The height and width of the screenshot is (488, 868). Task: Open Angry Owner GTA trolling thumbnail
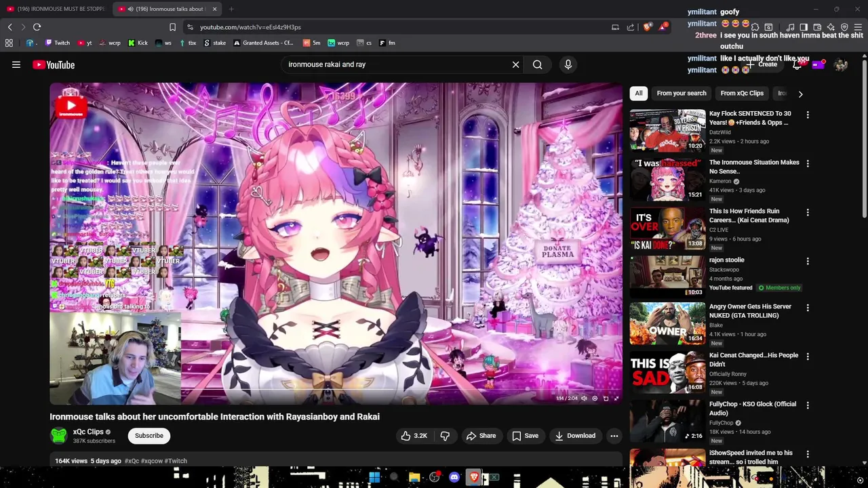[x=667, y=323]
